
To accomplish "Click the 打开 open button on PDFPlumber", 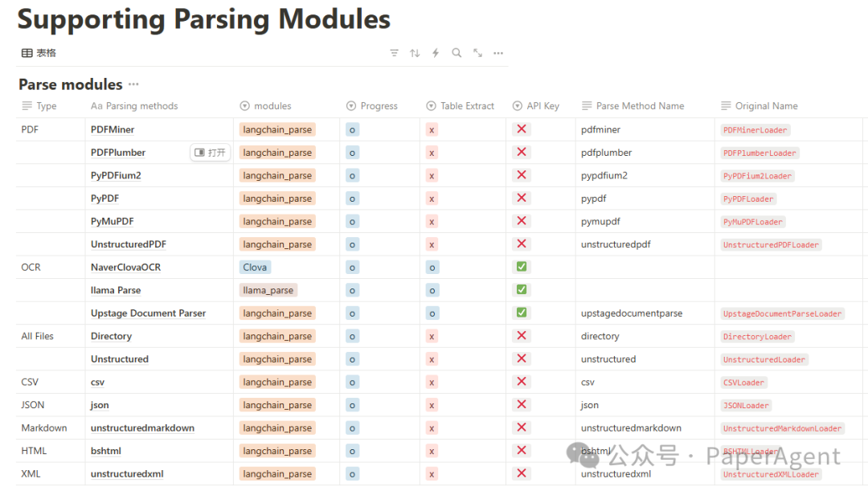I will pyautogui.click(x=211, y=153).
